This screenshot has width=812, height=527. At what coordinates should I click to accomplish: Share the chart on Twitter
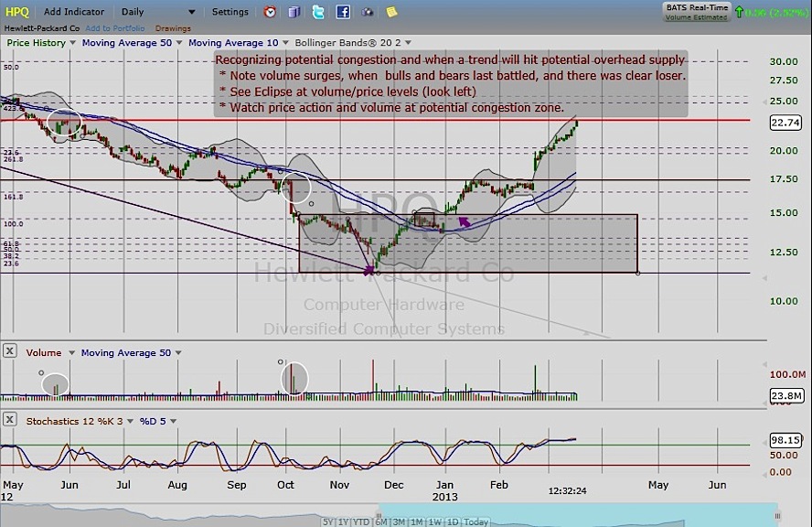point(318,12)
